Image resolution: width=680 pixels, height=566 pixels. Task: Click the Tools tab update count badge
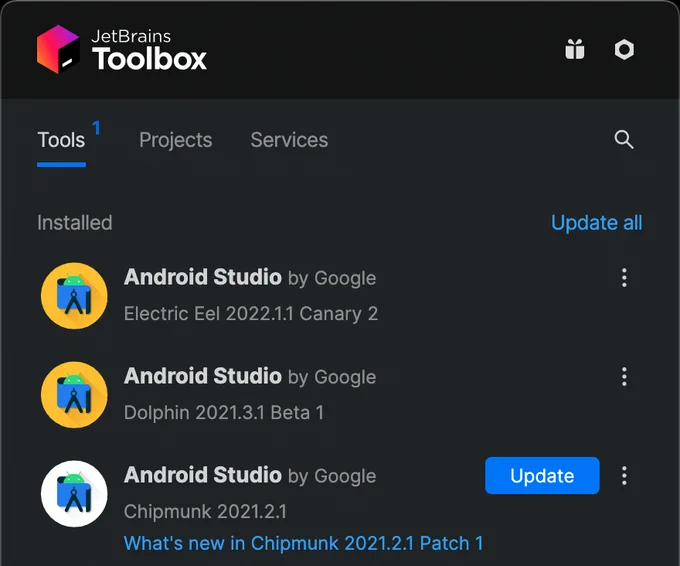click(x=96, y=128)
